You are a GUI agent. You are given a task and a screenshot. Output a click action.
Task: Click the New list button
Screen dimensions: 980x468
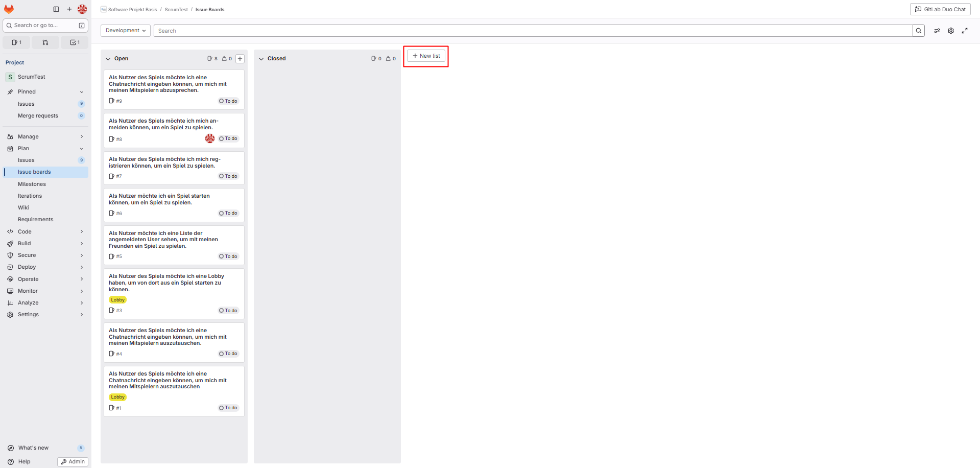click(426, 56)
